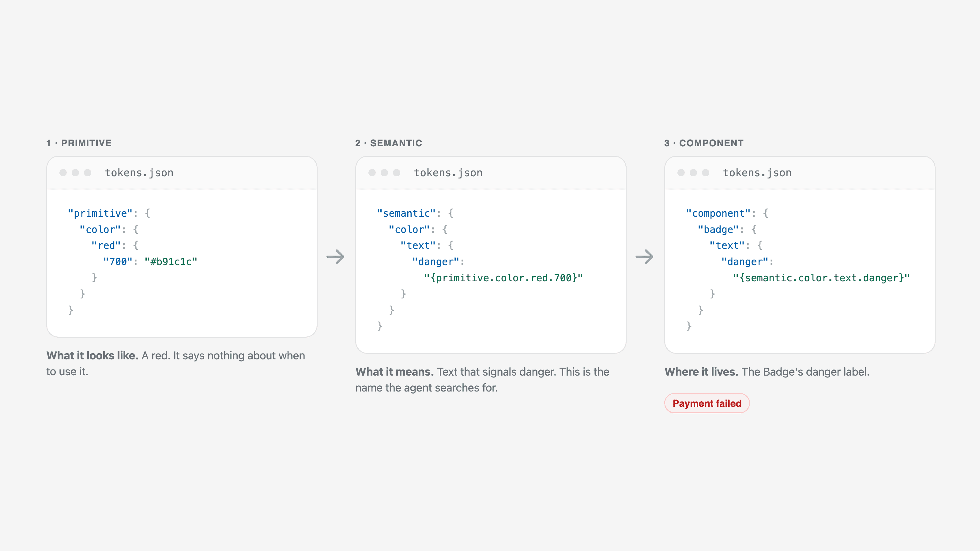
Task: Click the "red" key in the code
Action: click(106, 245)
